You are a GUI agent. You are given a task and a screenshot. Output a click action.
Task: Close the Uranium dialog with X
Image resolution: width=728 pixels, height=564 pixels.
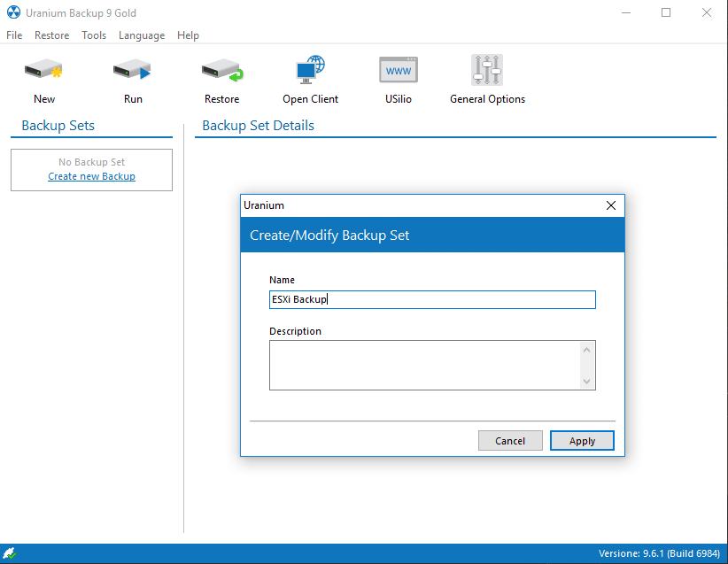(611, 205)
